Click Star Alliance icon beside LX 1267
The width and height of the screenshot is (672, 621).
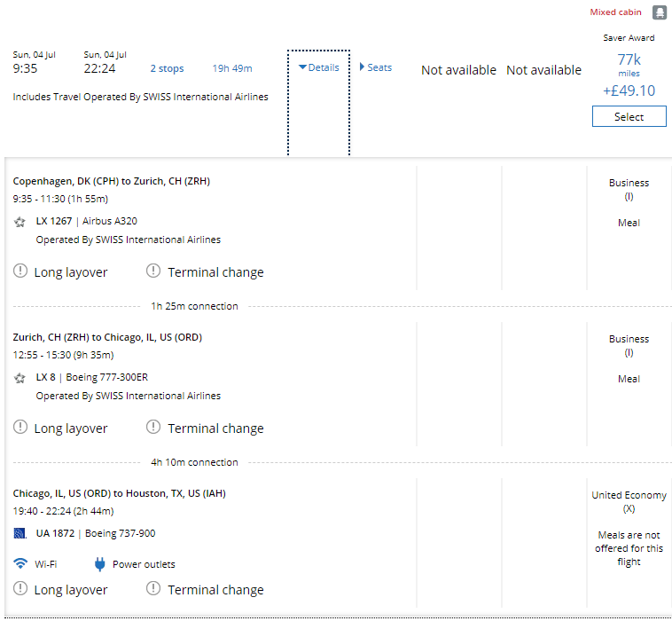pos(20,222)
